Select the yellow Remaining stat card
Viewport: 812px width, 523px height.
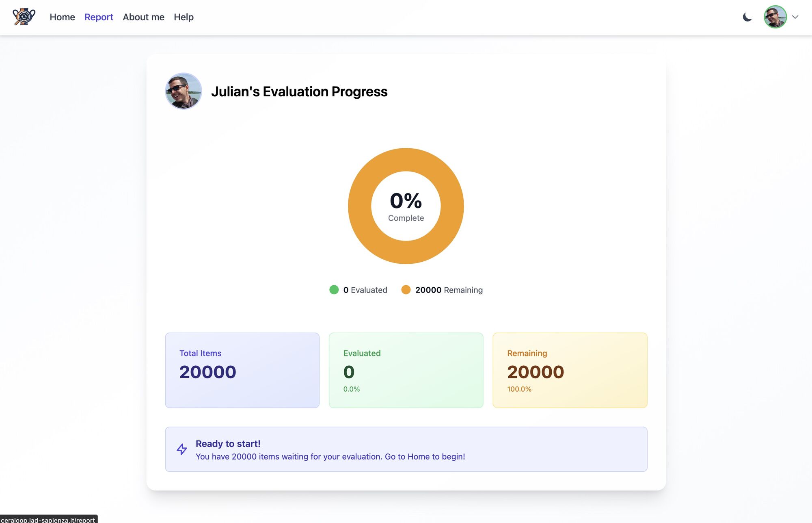tap(570, 370)
